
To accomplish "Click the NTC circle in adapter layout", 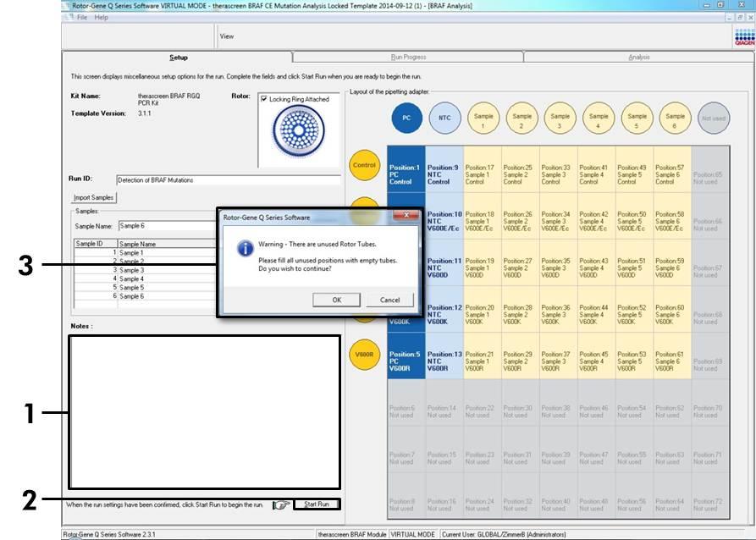I will [444, 118].
